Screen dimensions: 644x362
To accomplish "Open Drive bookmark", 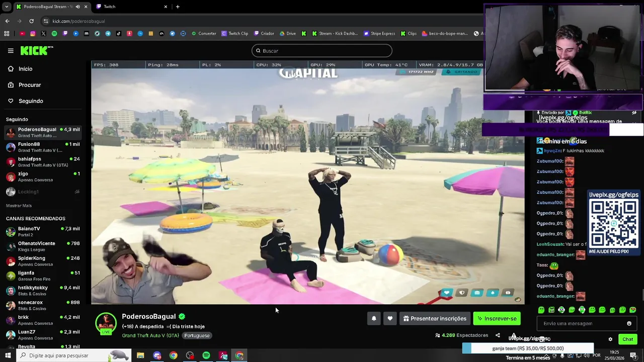I will click(288, 34).
